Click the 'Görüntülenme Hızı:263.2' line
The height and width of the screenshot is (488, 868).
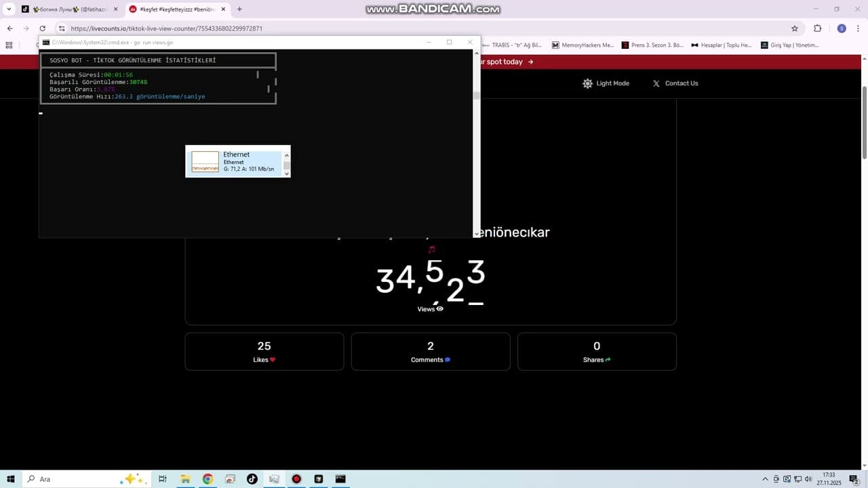point(127,97)
